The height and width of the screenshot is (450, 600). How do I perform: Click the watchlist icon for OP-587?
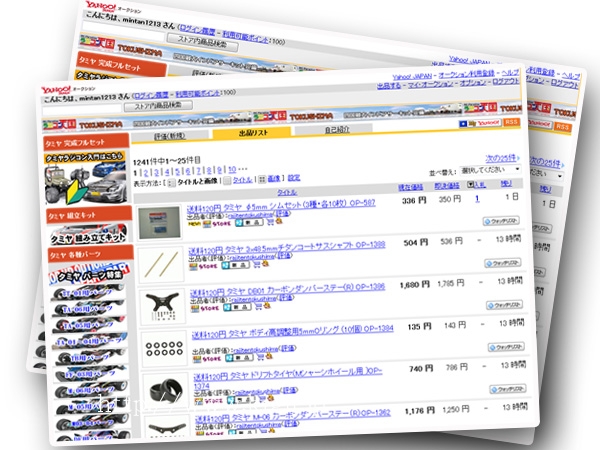[498, 220]
